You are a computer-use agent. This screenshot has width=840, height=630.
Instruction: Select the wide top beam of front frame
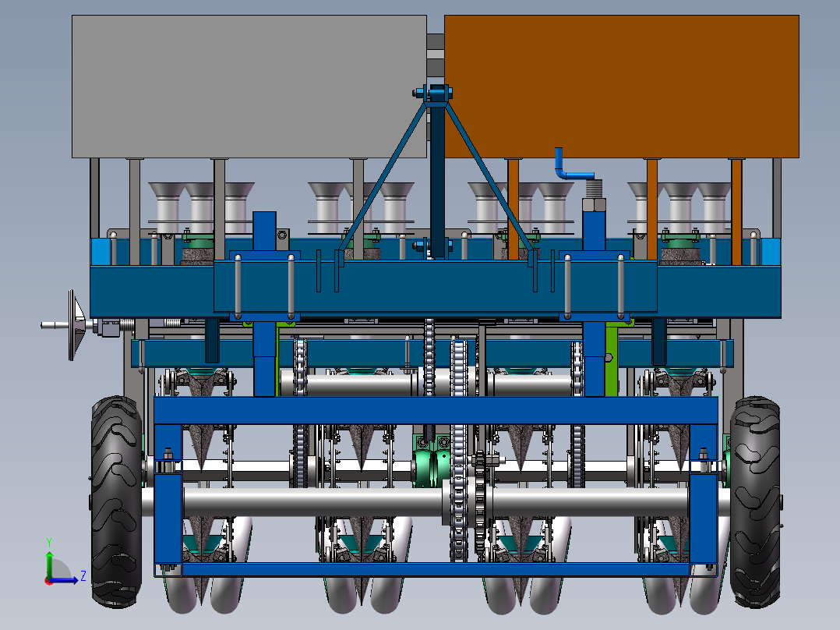coord(436,410)
